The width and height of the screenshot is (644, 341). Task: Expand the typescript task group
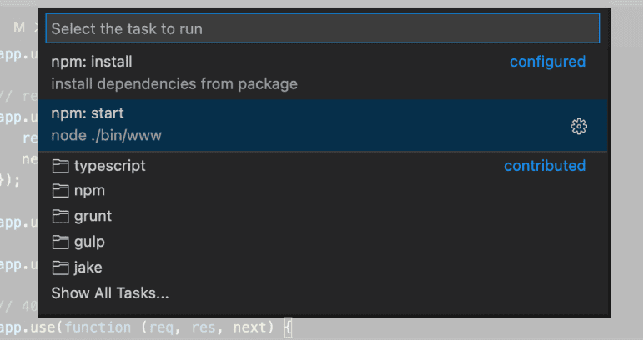click(x=109, y=166)
